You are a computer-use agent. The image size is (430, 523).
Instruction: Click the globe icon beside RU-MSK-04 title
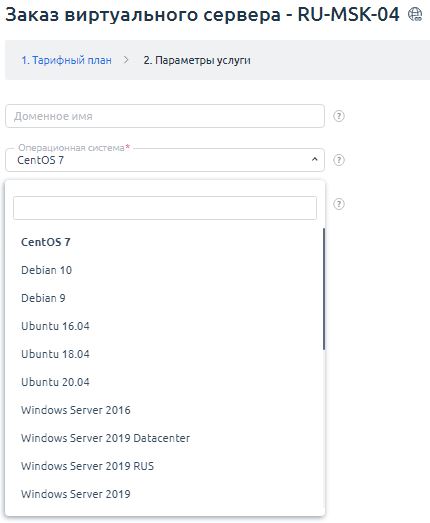coord(415,14)
